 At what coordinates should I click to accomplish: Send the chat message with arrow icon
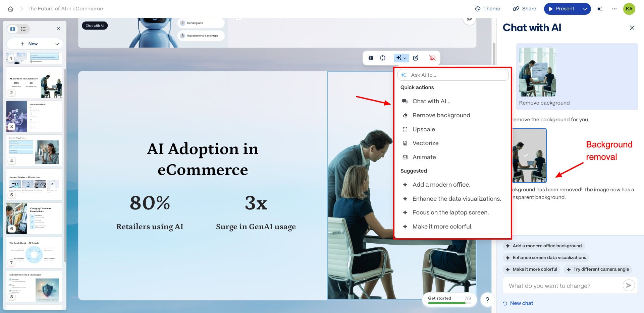pos(629,285)
